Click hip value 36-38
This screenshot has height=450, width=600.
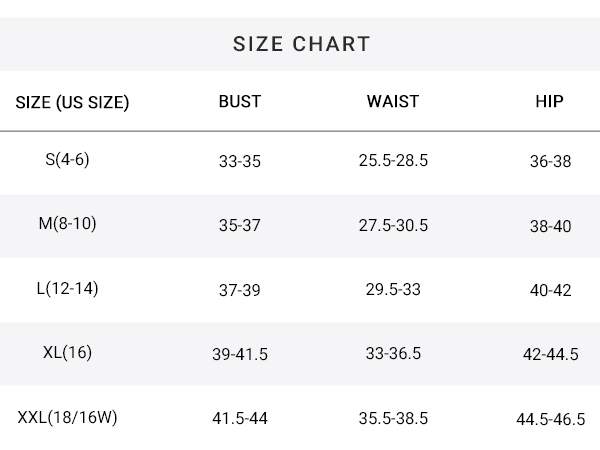tap(551, 161)
